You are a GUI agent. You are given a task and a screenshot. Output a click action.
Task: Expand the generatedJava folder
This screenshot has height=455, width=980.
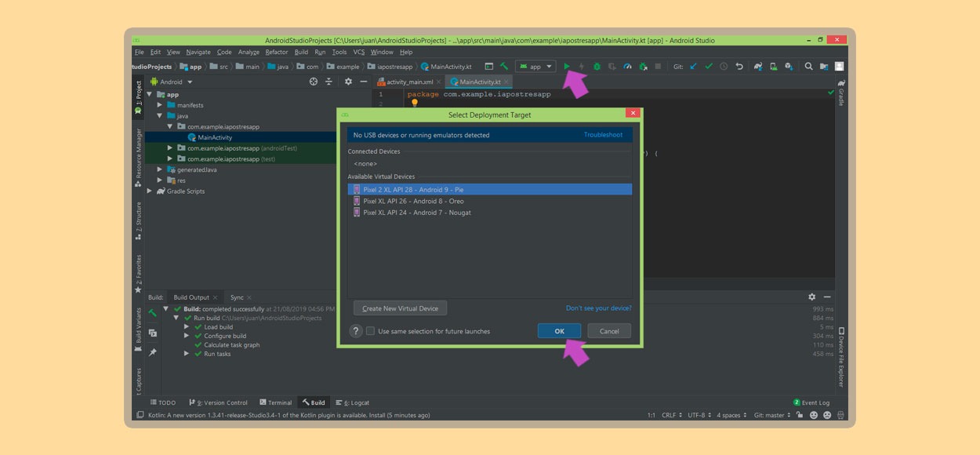(160, 169)
